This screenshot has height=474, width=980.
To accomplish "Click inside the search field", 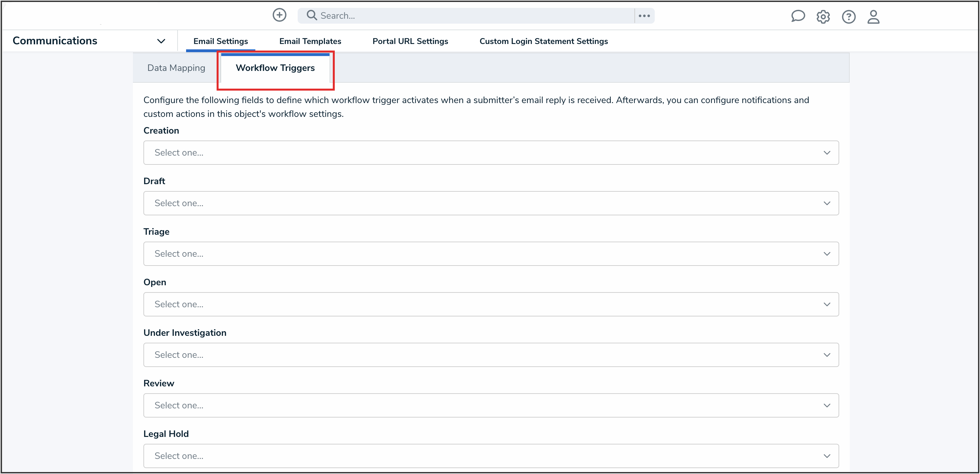I will tap(457, 15).
